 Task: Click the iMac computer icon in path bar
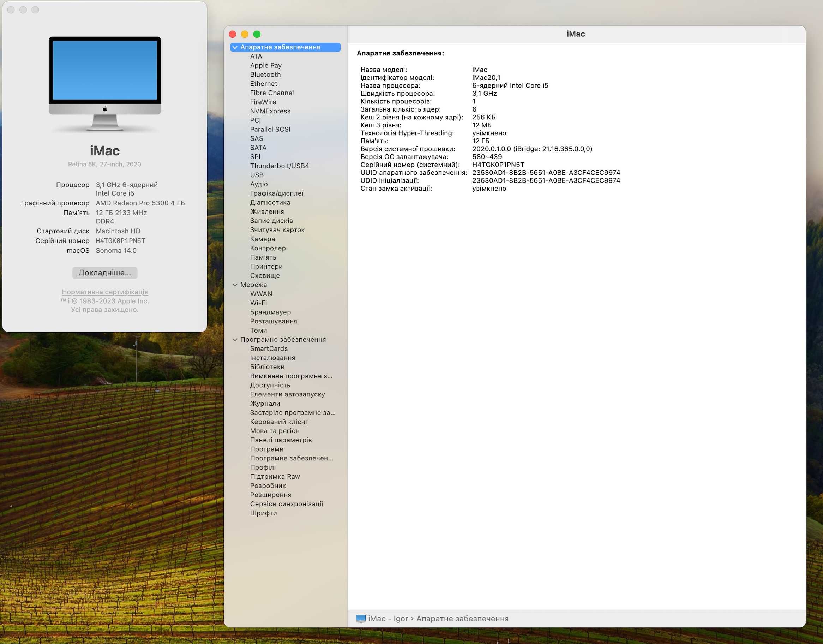(361, 619)
